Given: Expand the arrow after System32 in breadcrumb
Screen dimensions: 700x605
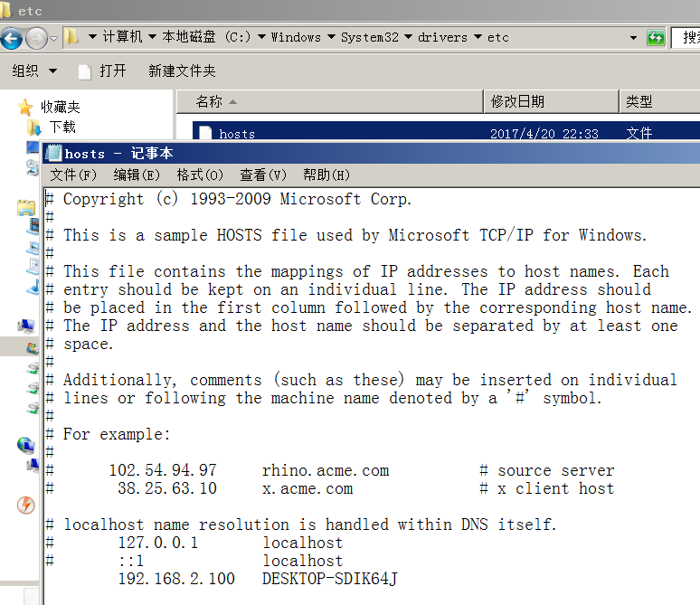Looking at the screenshot, I should (x=408, y=38).
